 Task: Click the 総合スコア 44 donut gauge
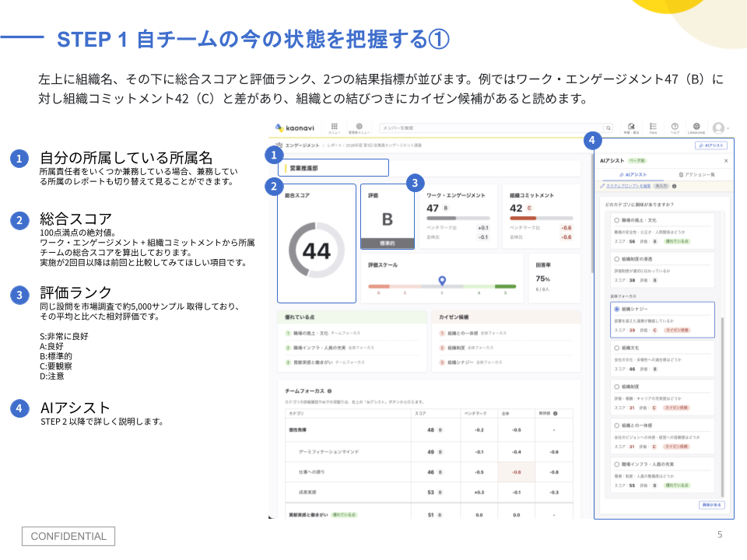[x=317, y=250]
